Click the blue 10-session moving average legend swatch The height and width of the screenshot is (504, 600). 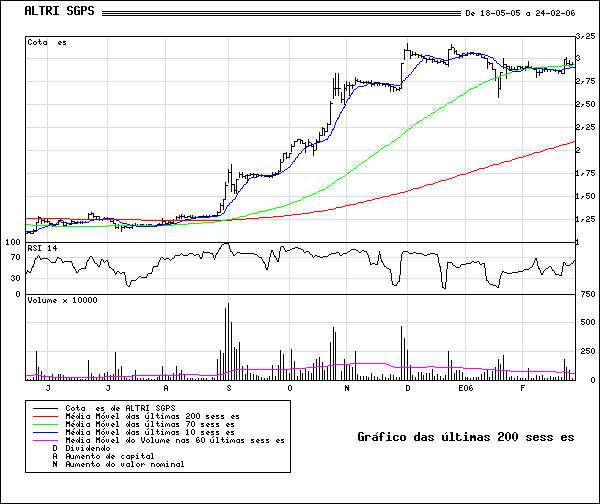pos(45,432)
